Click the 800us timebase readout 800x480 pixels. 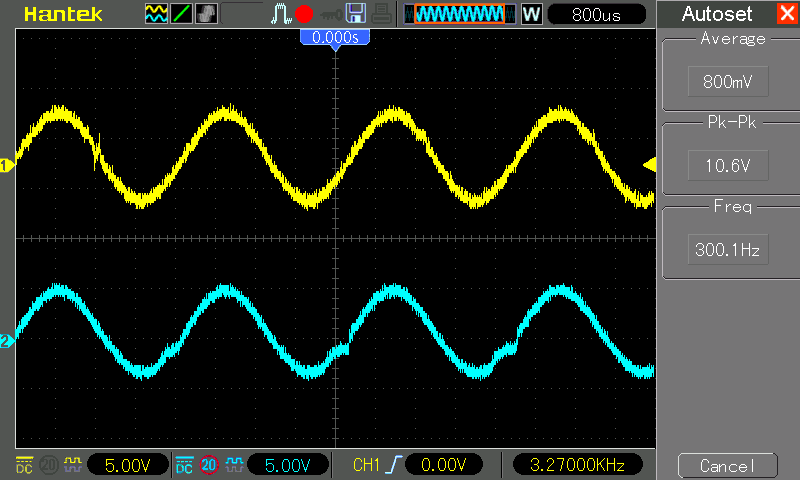596,14
